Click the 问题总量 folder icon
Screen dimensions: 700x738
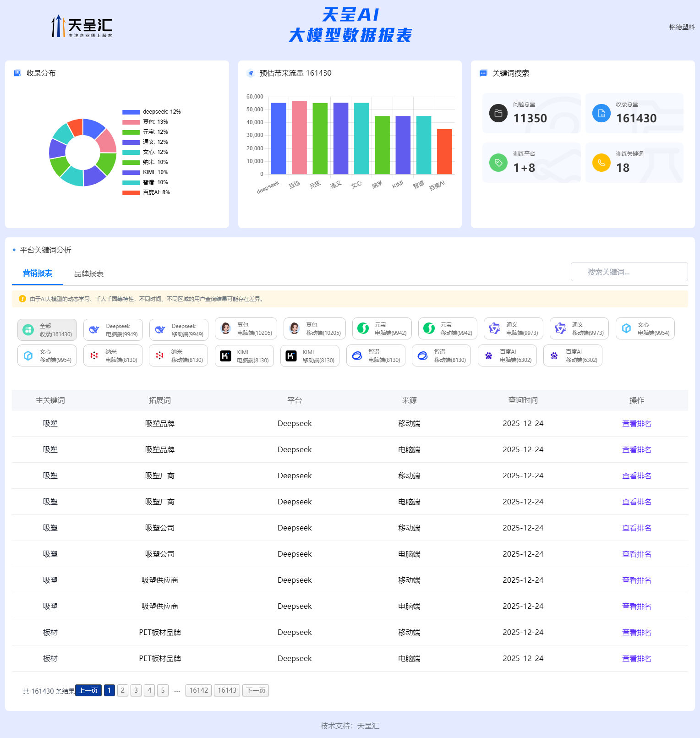(498, 113)
